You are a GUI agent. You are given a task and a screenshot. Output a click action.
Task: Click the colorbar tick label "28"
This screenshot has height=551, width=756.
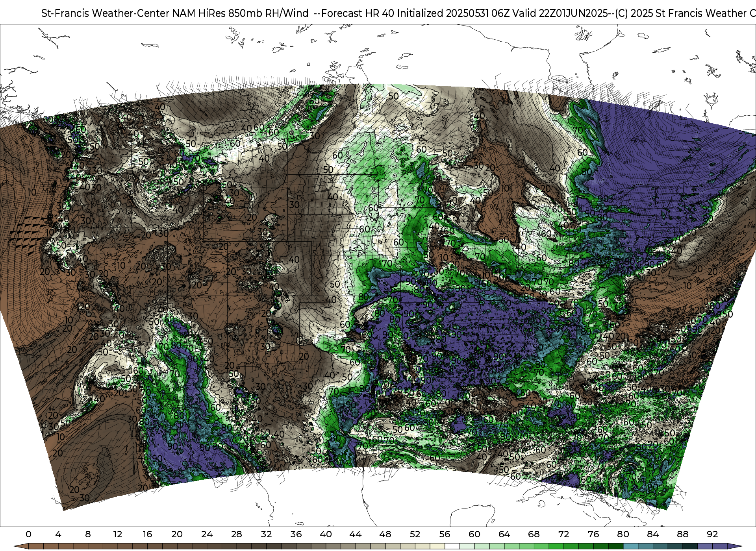coord(237,534)
